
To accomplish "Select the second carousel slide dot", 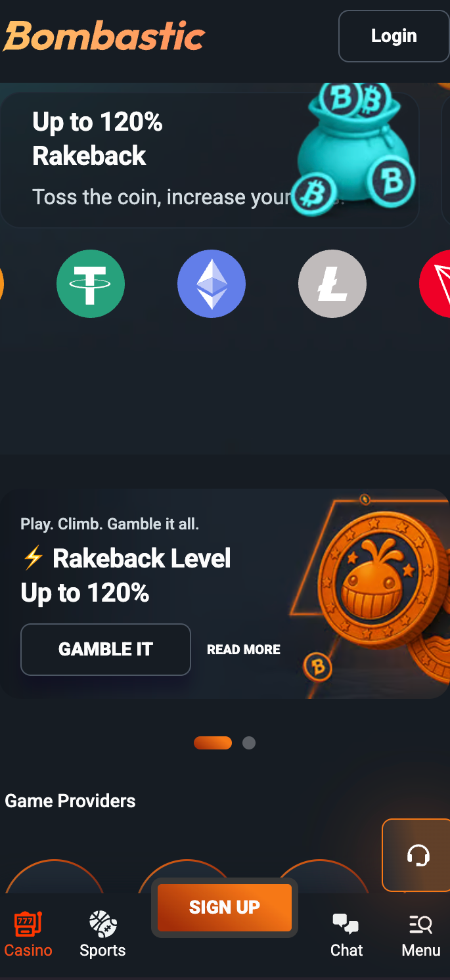I will click(x=249, y=743).
